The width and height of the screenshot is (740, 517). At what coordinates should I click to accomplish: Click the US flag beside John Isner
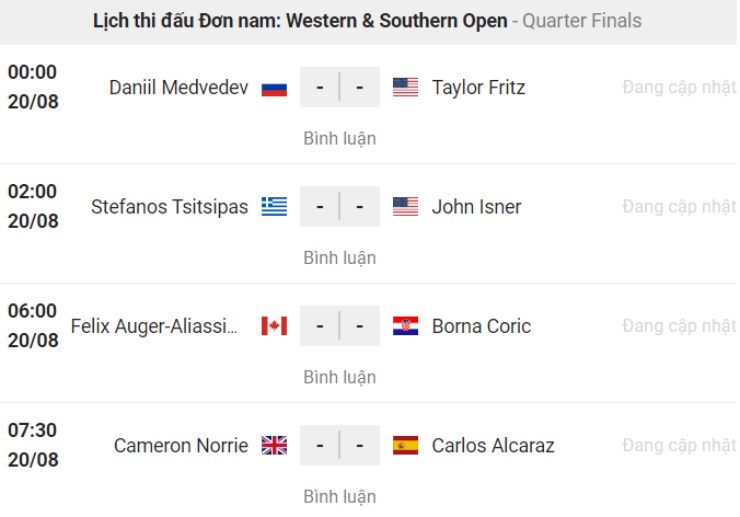click(406, 207)
